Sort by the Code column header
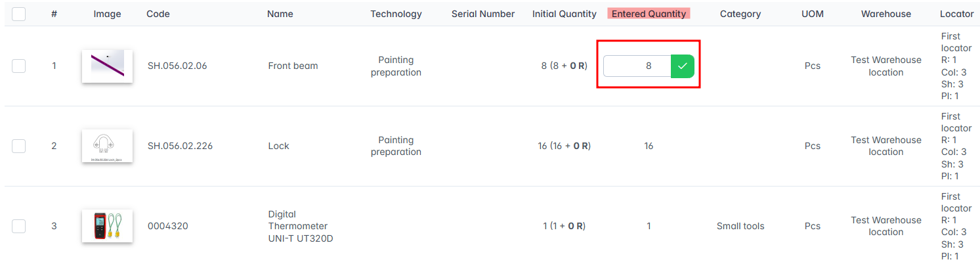This screenshot has width=980, height=266. (x=158, y=14)
